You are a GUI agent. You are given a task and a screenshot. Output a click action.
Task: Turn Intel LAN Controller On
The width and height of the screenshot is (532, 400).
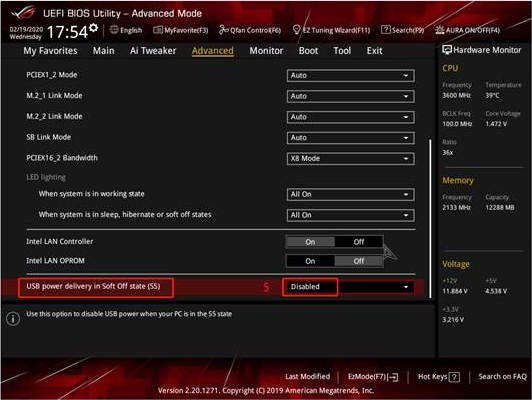310,242
